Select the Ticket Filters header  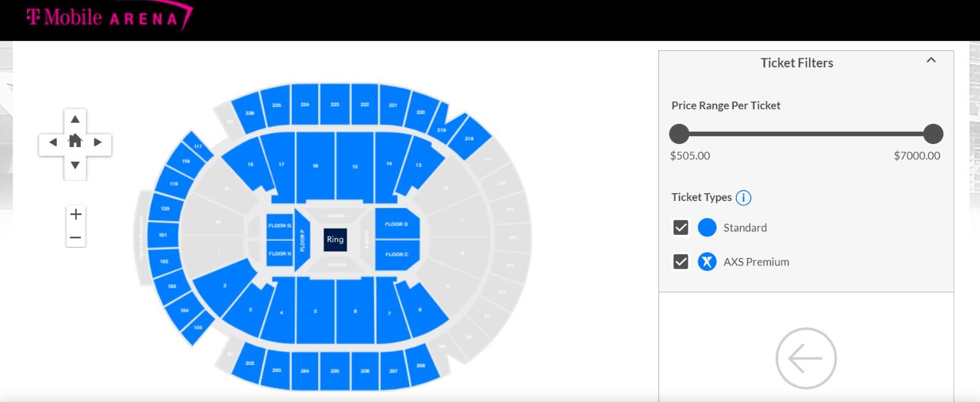pos(796,63)
